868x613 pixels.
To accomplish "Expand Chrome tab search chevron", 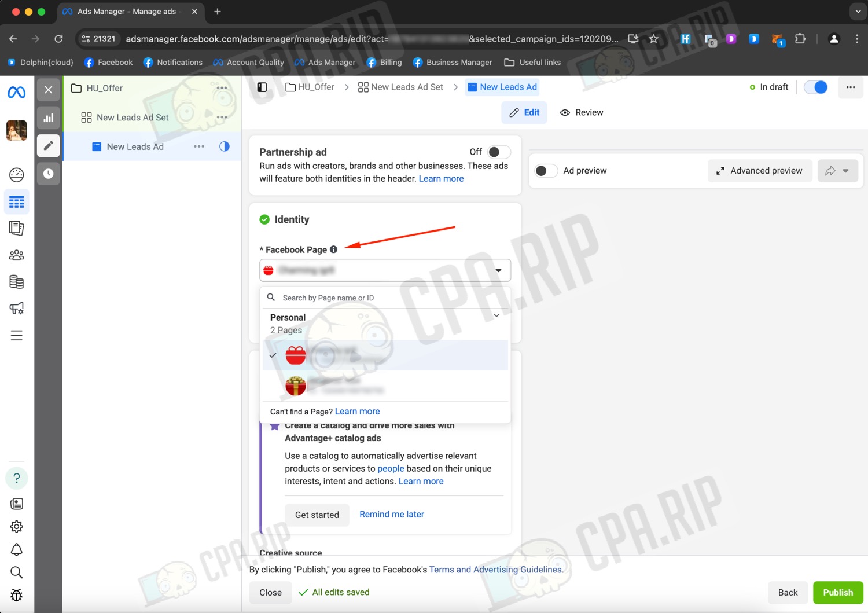I will (x=858, y=12).
